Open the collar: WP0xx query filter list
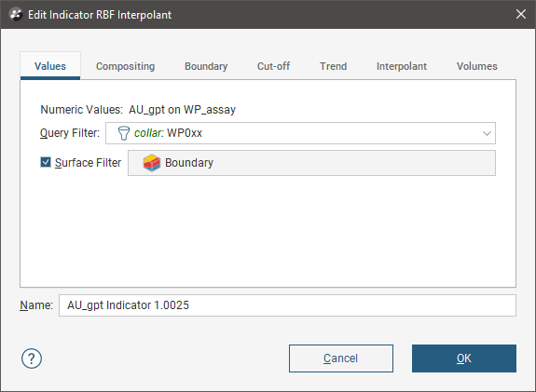The width and height of the screenshot is (536, 392). [300, 133]
